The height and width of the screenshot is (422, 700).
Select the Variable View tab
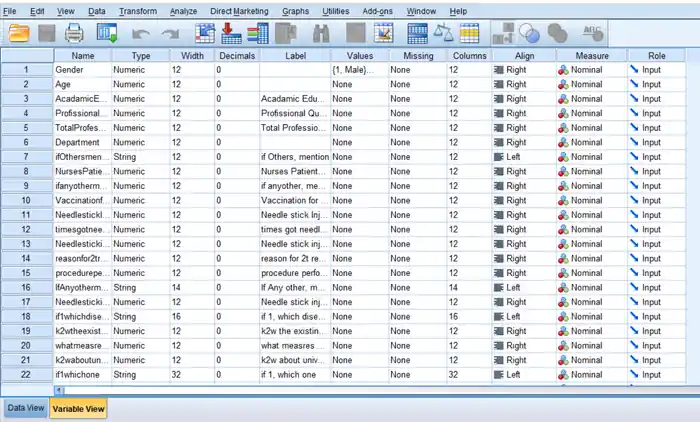pyautogui.click(x=78, y=409)
